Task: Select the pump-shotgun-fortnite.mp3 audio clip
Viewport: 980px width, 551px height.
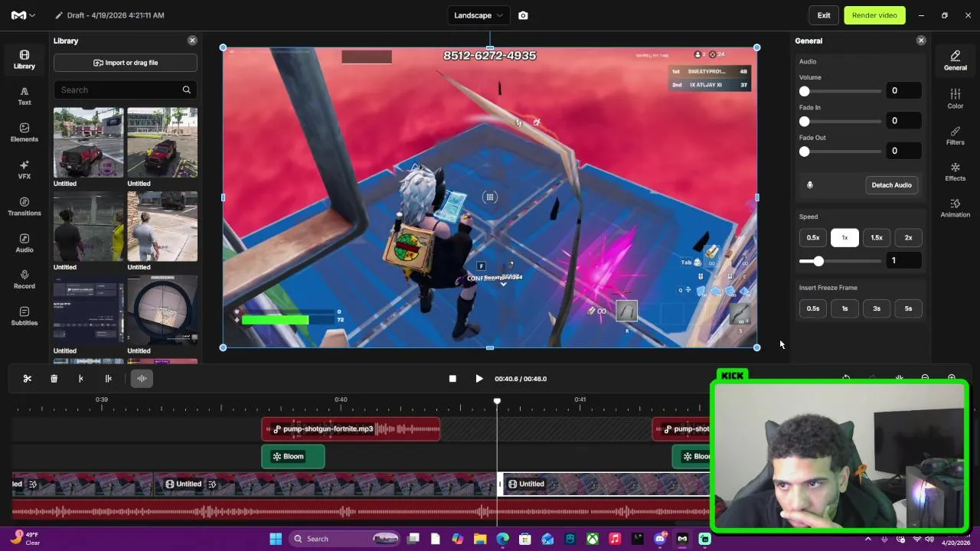Action: tap(351, 429)
